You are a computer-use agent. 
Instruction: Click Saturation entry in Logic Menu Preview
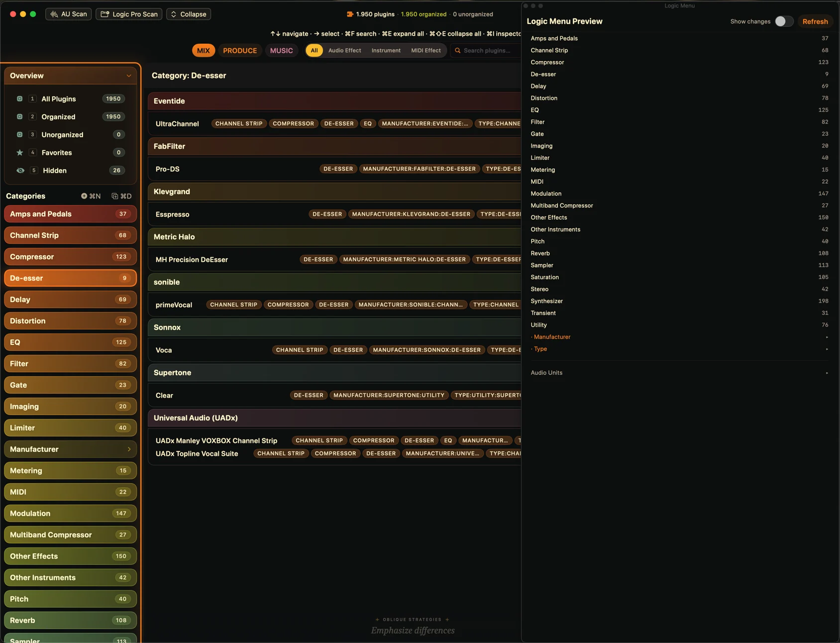679,277
